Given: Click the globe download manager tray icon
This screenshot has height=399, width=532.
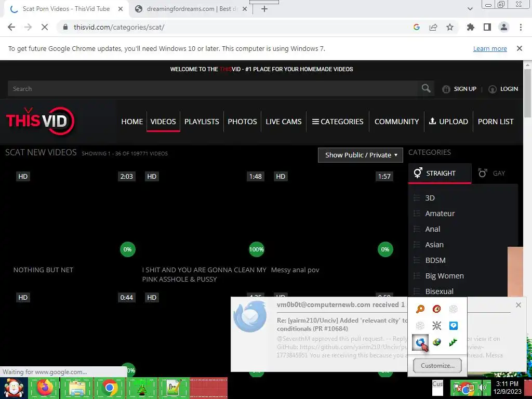Looking at the screenshot, I should click(436, 342).
